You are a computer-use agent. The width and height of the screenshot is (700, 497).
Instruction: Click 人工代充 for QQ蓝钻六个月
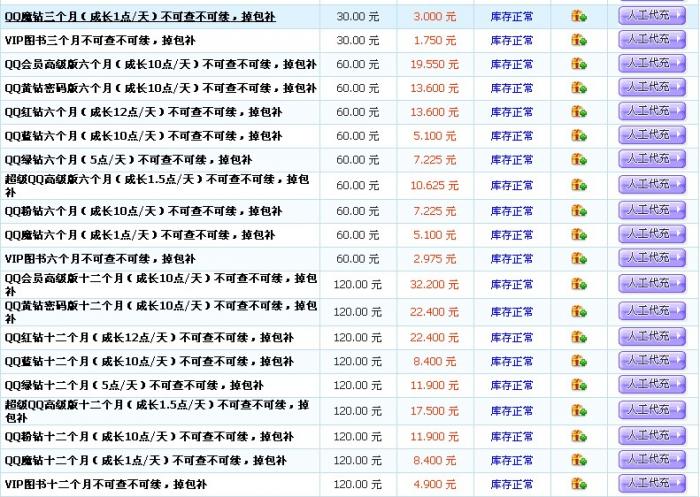(652, 135)
